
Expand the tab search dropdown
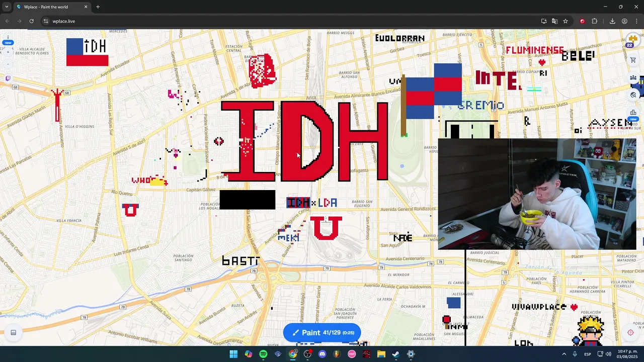[7, 7]
